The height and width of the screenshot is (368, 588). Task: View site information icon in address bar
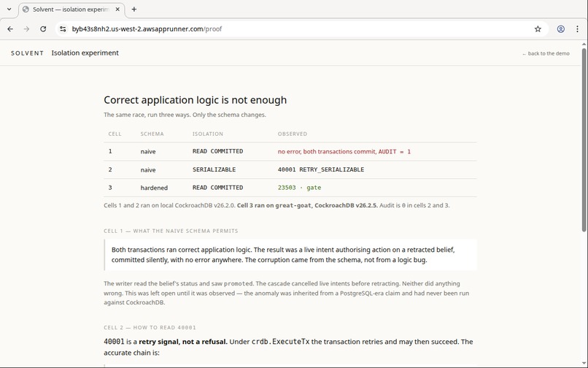63,29
